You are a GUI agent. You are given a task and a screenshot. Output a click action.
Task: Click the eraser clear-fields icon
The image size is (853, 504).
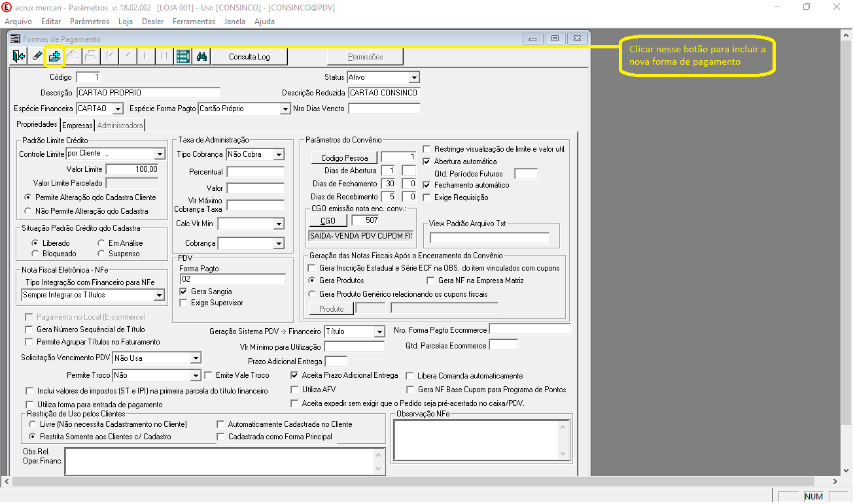click(x=37, y=57)
